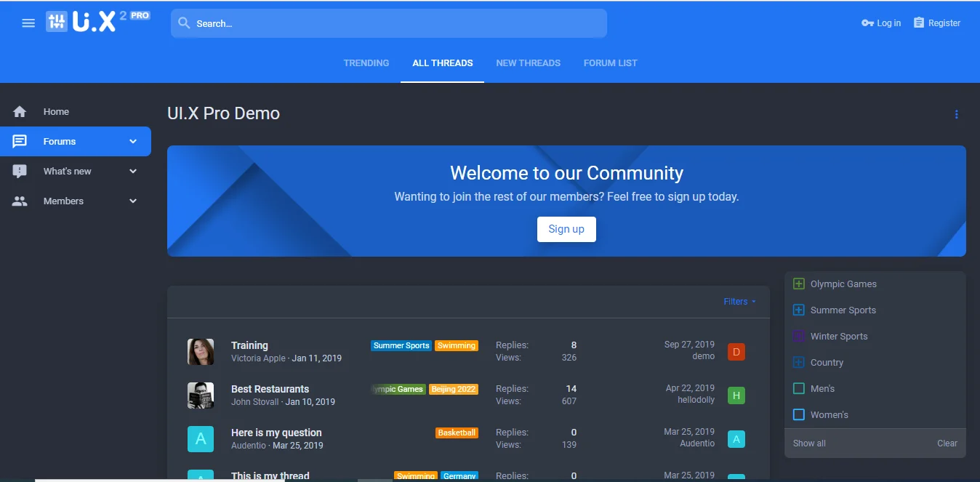Viewport: 980px width, 482px height.
Task: Check the Olympic Games filter box
Action: [x=798, y=284]
